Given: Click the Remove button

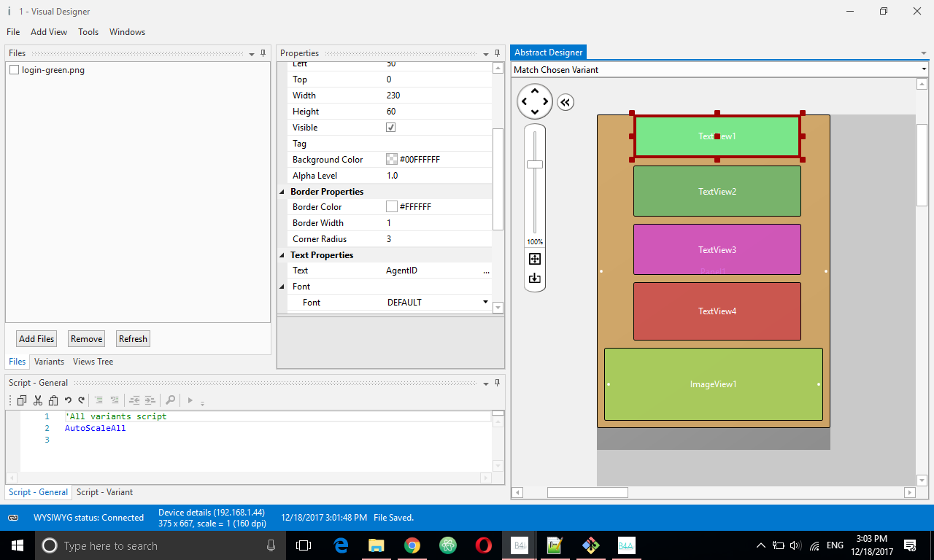Looking at the screenshot, I should [86, 338].
